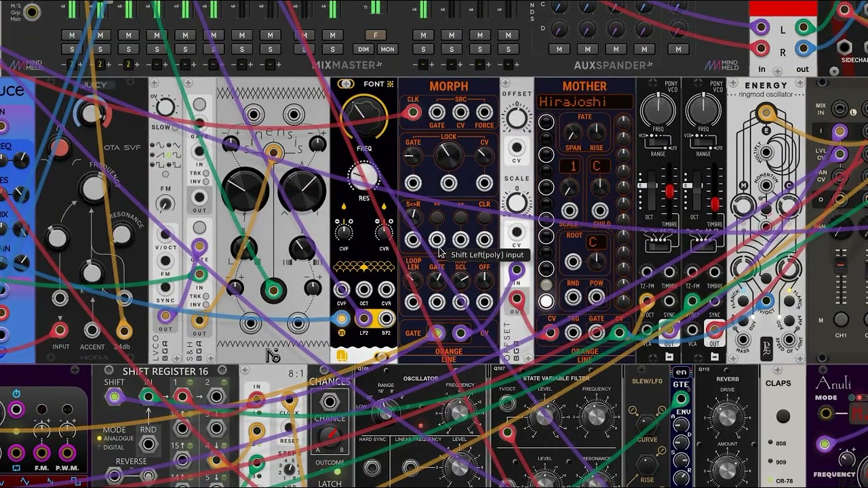Click the POW jack on Mother
Viewport: 868px width, 488px height.
597,297
